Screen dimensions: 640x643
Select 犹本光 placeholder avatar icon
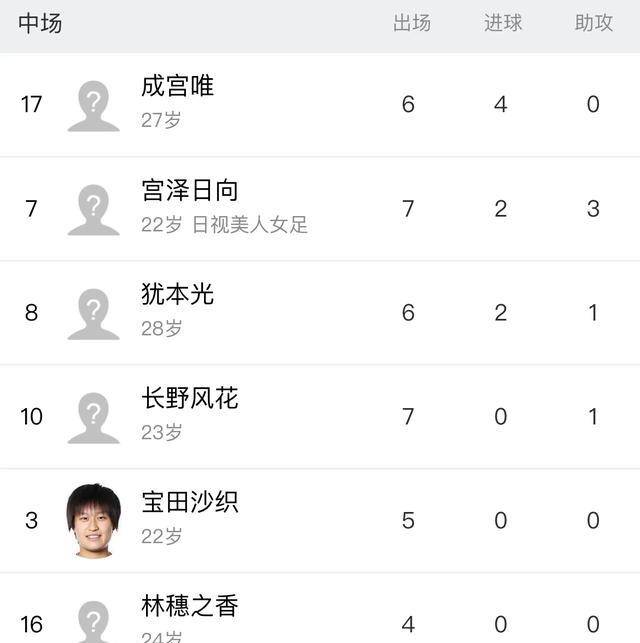(93, 314)
